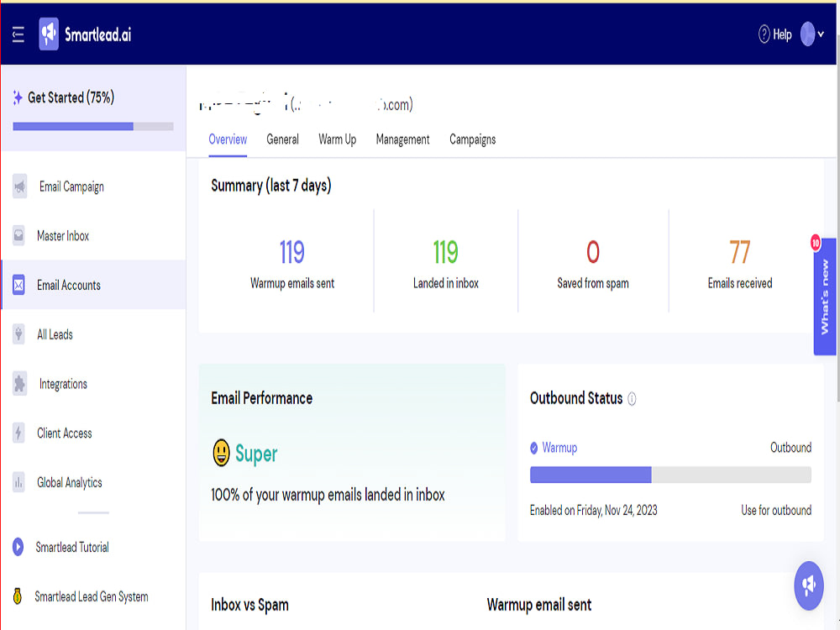Click the Warmup status indicator
This screenshot has height=630, width=840.
(554, 448)
